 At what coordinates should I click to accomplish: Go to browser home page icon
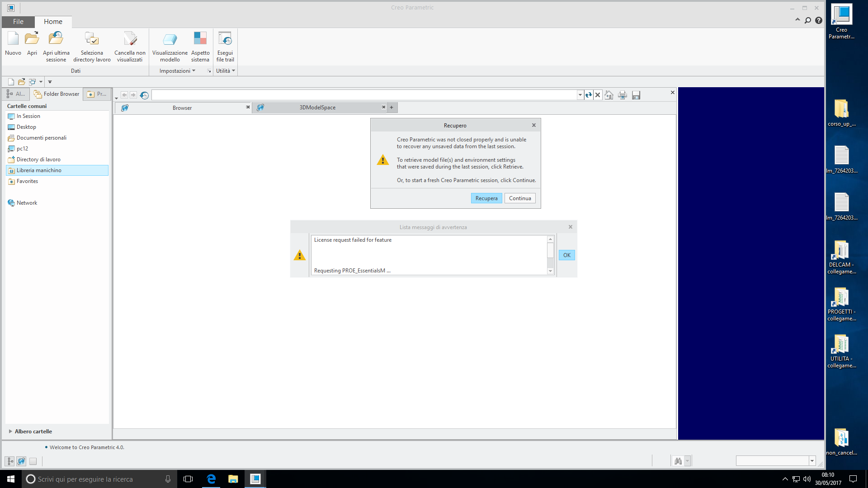click(x=609, y=95)
